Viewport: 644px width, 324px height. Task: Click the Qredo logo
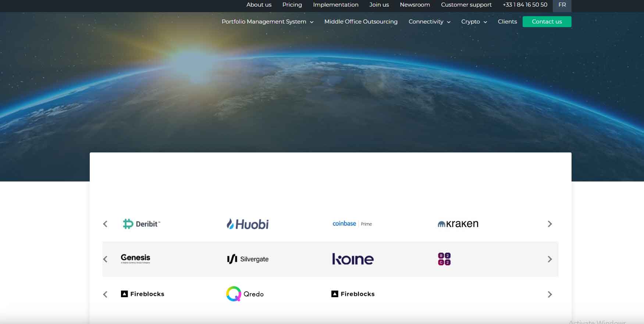[x=245, y=294]
